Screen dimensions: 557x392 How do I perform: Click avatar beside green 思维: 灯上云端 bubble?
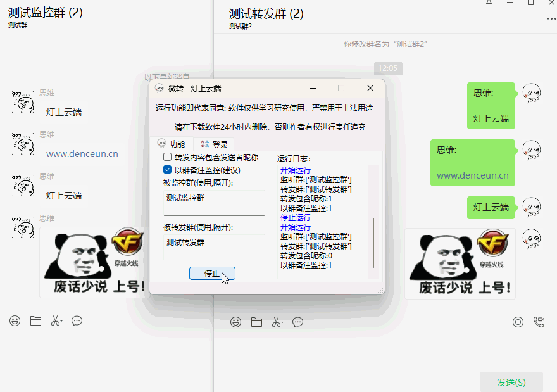point(532,93)
